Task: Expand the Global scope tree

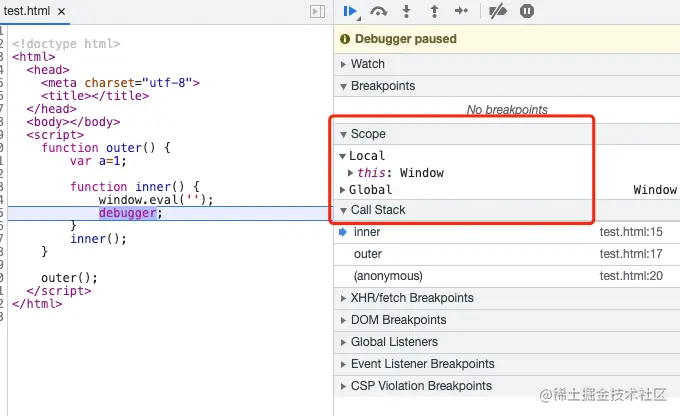Action: pyautogui.click(x=343, y=190)
